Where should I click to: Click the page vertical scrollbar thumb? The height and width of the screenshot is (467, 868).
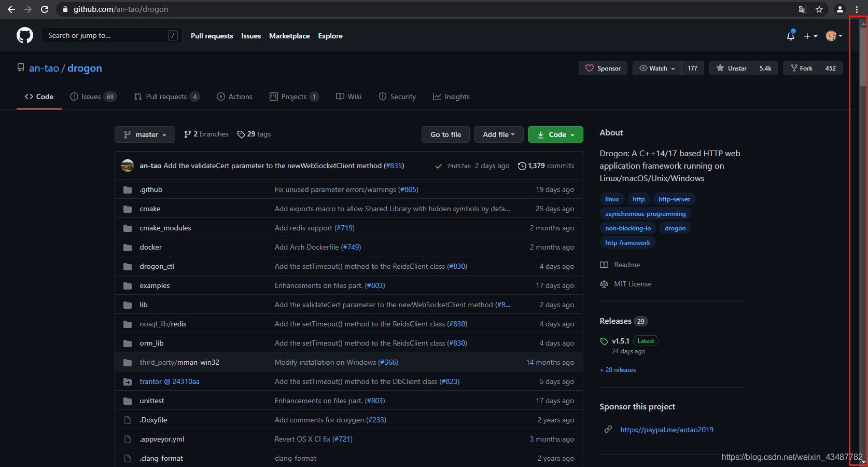tap(863, 56)
